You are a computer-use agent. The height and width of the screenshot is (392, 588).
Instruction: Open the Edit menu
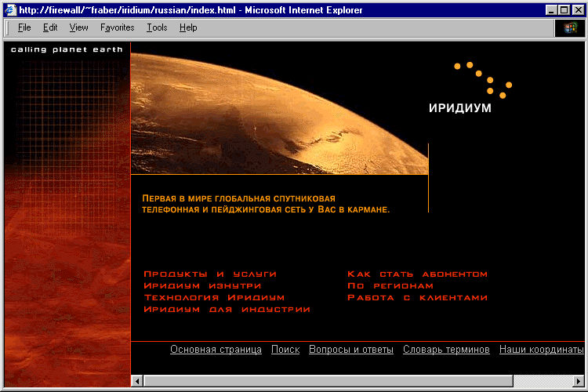tap(50, 27)
